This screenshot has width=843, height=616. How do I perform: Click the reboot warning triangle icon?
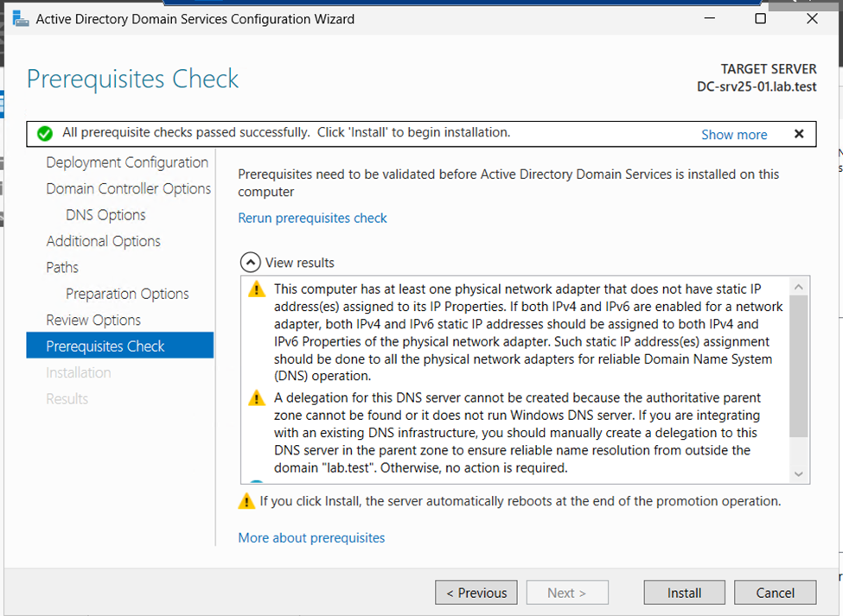coord(246,501)
